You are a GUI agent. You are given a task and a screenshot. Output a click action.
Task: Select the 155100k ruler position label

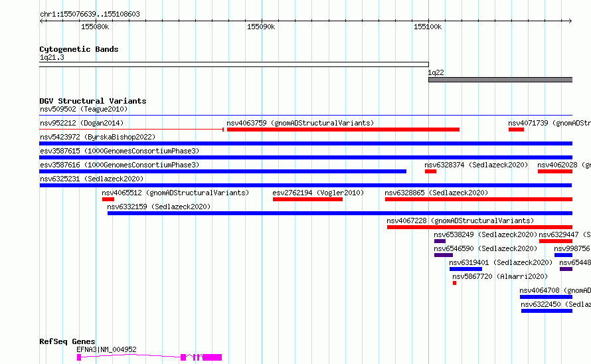[428, 27]
